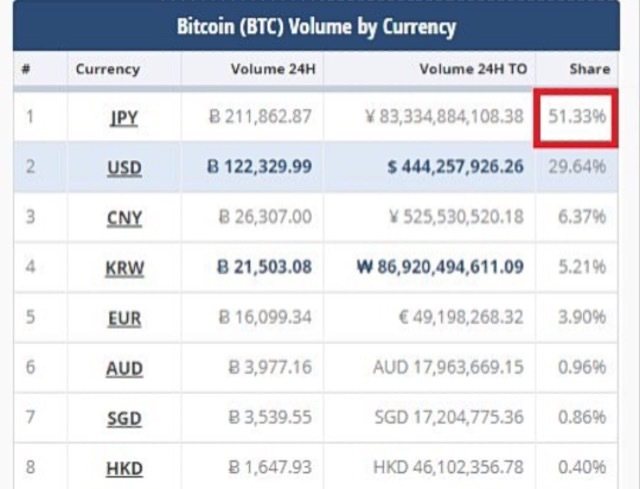Click the $ 444,257,926.26 volume value
The width and height of the screenshot is (640, 489).
click(x=455, y=166)
